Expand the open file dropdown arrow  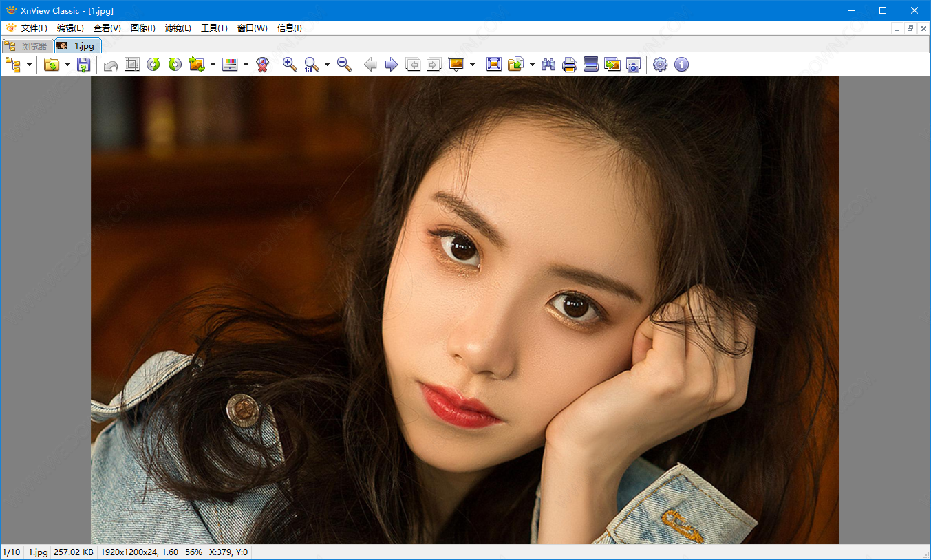(67, 65)
